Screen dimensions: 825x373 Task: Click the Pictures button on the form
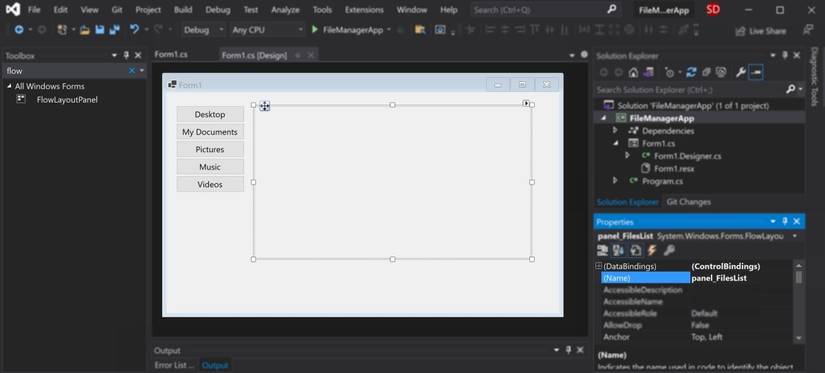[x=210, y=149]
